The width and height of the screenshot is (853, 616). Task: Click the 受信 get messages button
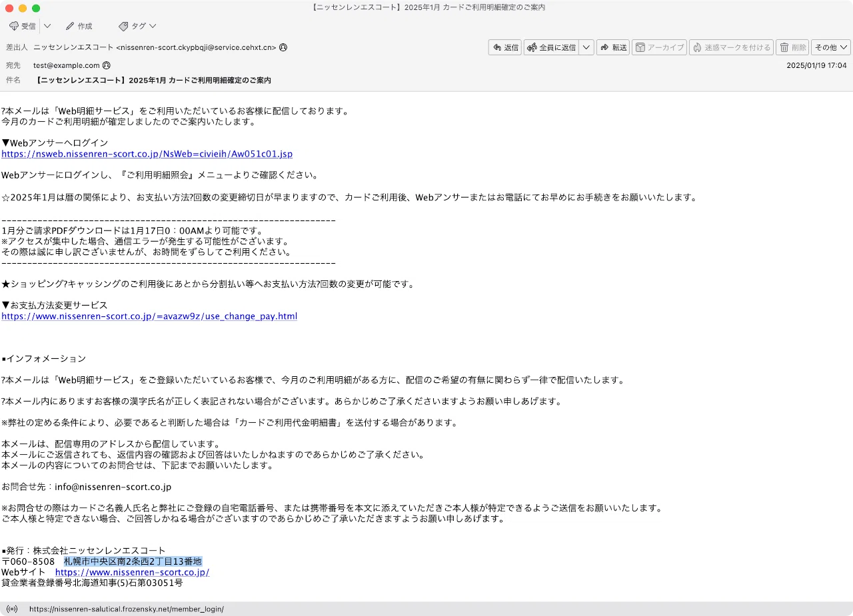point(23,26)
